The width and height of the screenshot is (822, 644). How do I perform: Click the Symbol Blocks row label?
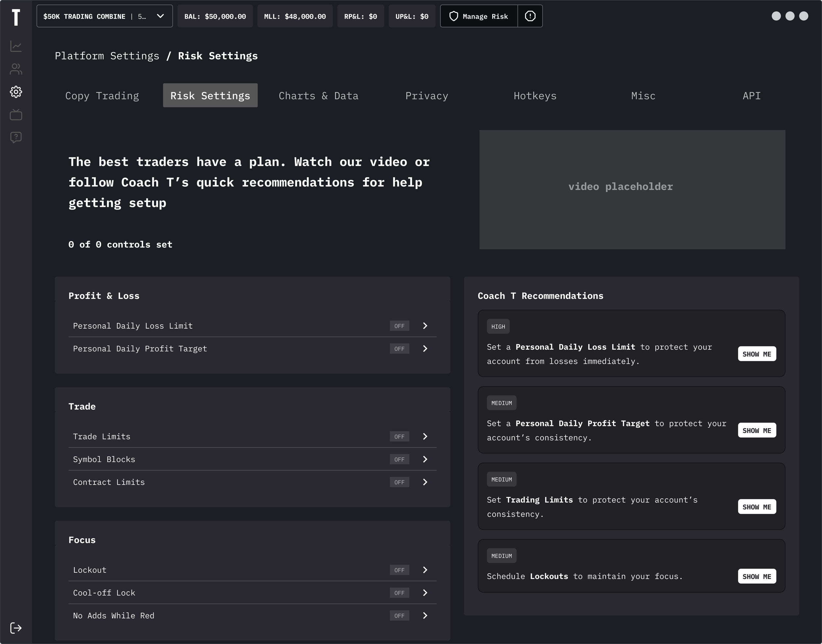(104, 459)
